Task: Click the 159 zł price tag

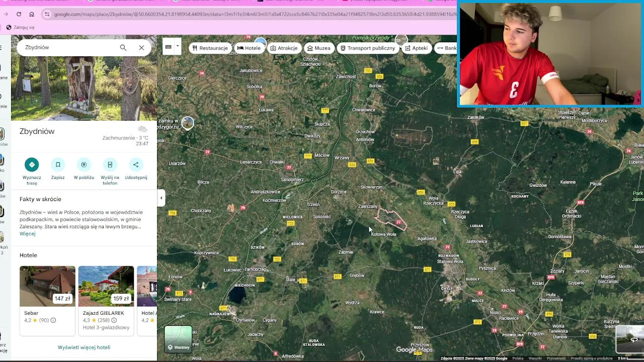Action: click(121, 299)
